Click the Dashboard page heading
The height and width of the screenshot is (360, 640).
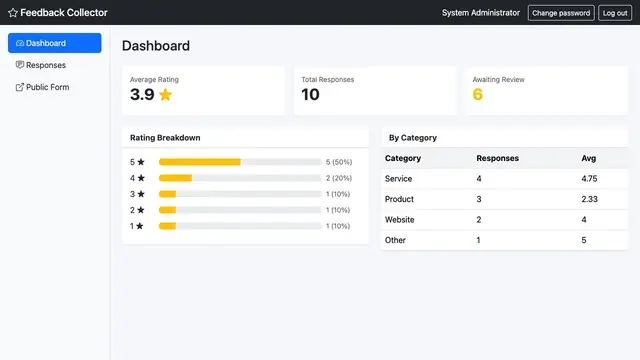(x=156, y=46)
